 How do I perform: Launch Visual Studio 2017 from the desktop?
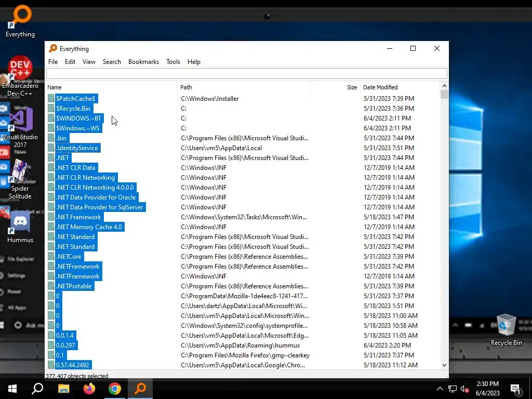pos(20,127)
